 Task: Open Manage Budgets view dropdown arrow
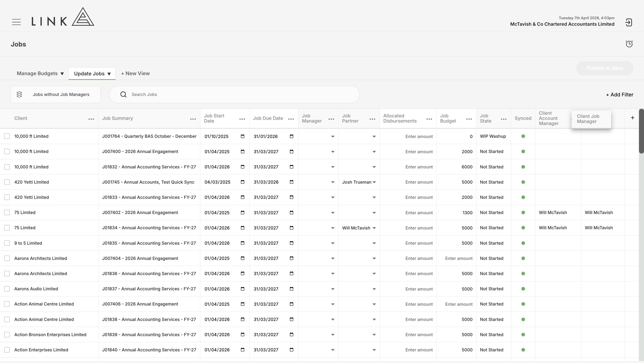coord(62,74)
